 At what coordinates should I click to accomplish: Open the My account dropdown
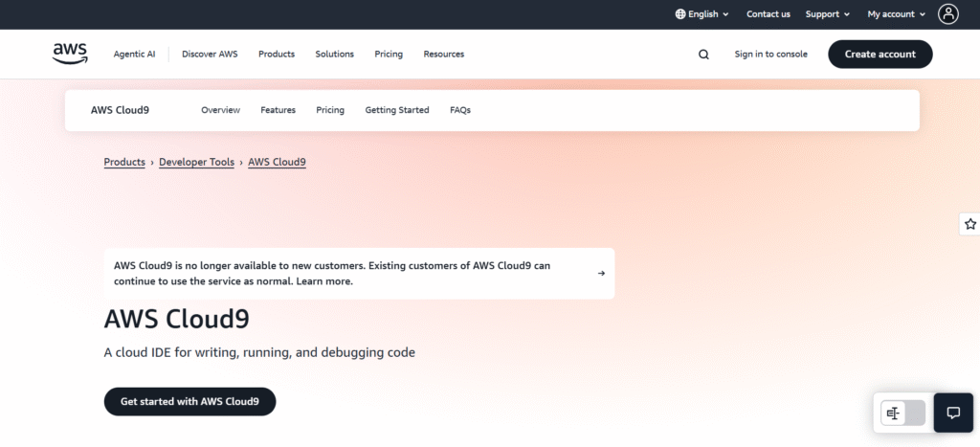[896, 14]
